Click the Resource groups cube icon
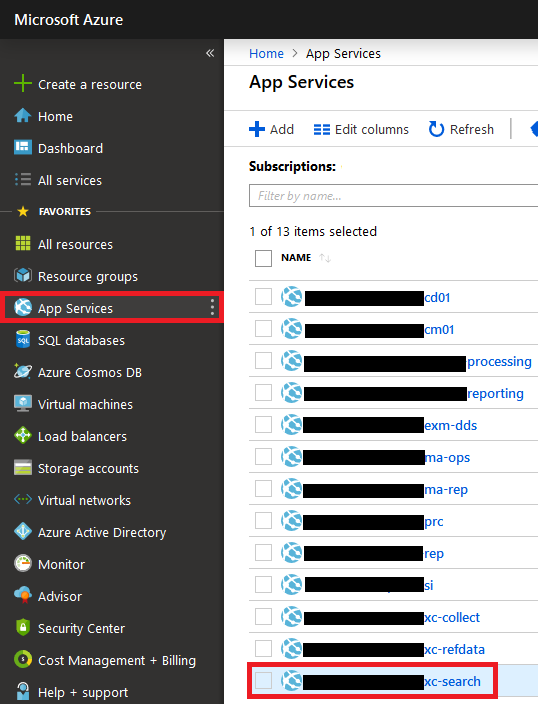The width and height of the screenshot is (538, 704). [22, 276]
